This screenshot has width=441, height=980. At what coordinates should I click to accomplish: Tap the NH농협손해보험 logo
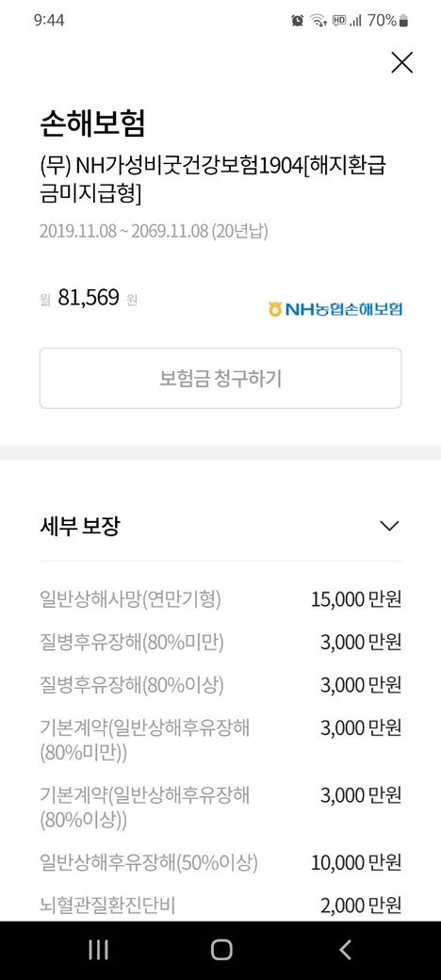335,309
